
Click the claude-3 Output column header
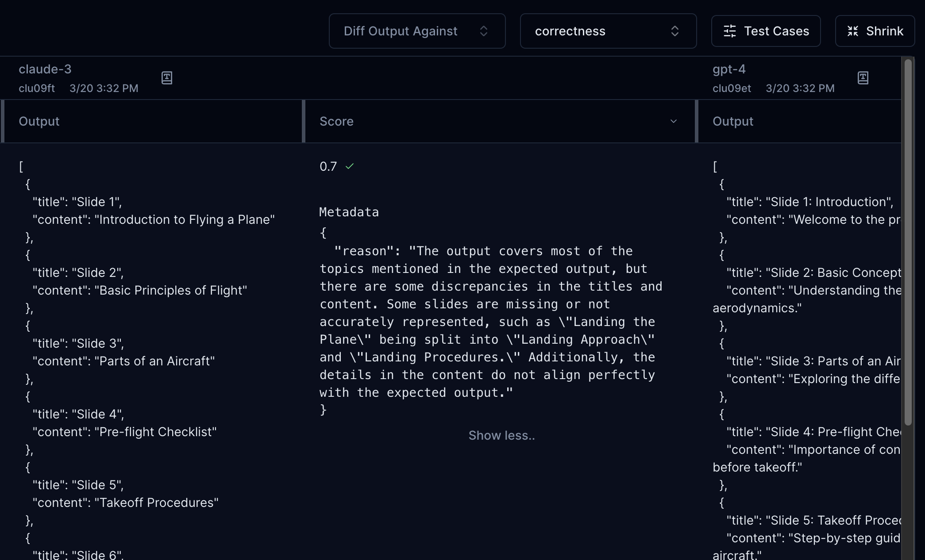pyautogui.click(x=153, y=121)
